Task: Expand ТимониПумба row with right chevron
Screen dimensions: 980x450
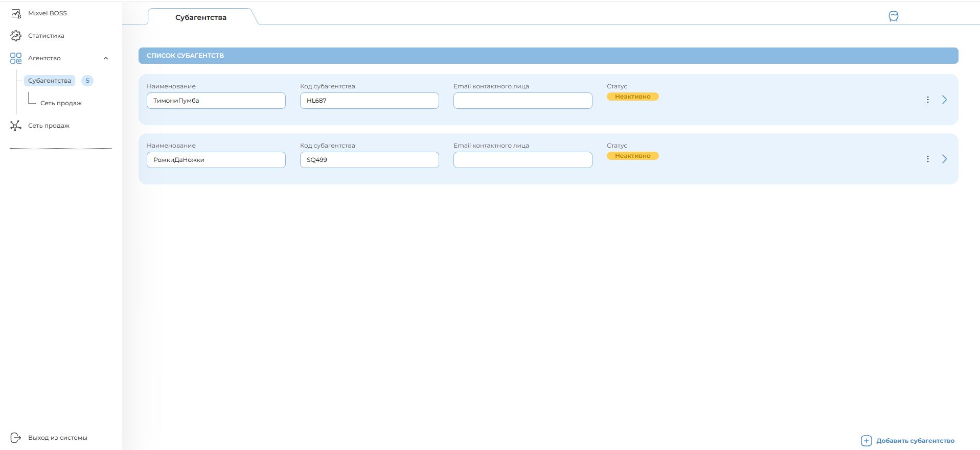Action: 944,100
